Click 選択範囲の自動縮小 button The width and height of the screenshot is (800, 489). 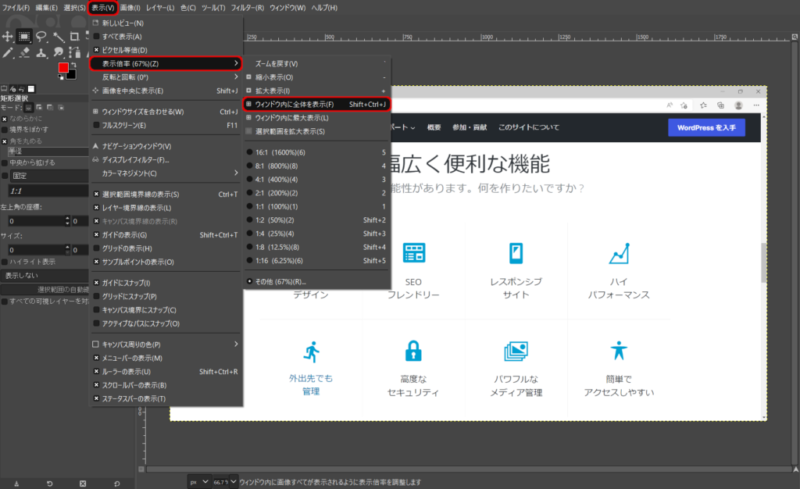(x=45, y=289)
